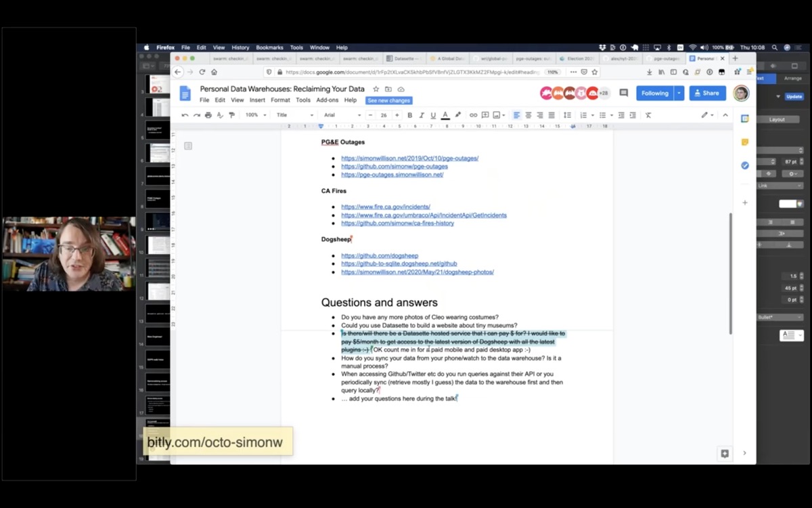This screenshot has width=812, height=508.
Task: Toggle numbered list
Action: [x=585, y=115]
